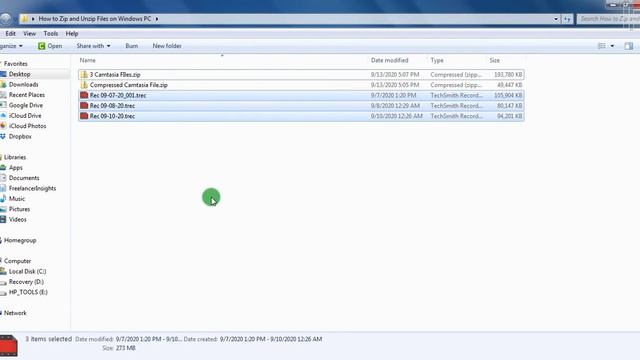Open Network in the navigation pane
This screenshot has width=640, height=360.
(15, 313)
